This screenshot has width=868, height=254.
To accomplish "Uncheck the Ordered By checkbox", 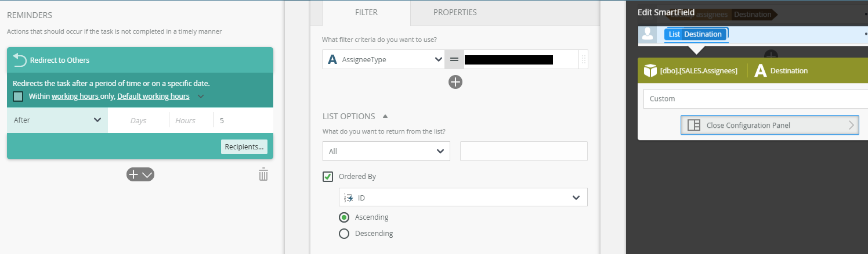I will 328,176.
